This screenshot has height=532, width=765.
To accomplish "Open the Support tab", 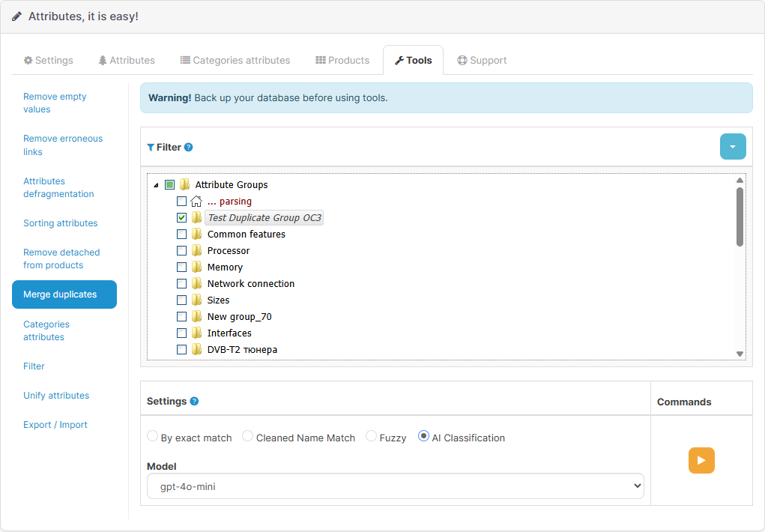I will coord(482,60).
